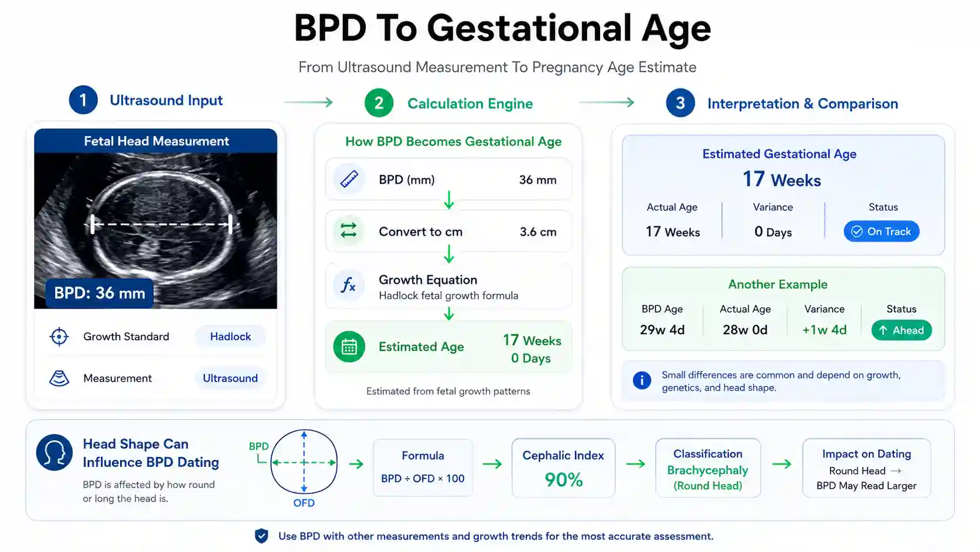
Task: Click the Hadlock fetal growth formula text
Action: pyautogui.click(x=448, y=296)
